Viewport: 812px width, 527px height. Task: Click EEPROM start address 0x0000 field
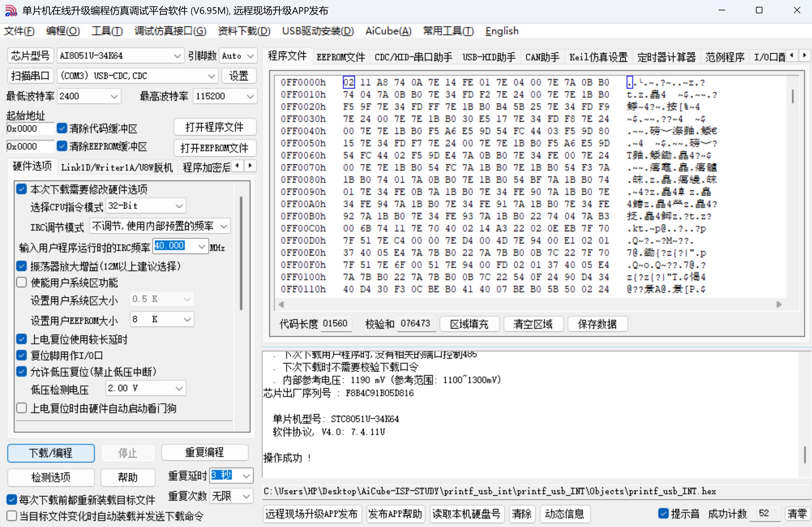[30, 146]
